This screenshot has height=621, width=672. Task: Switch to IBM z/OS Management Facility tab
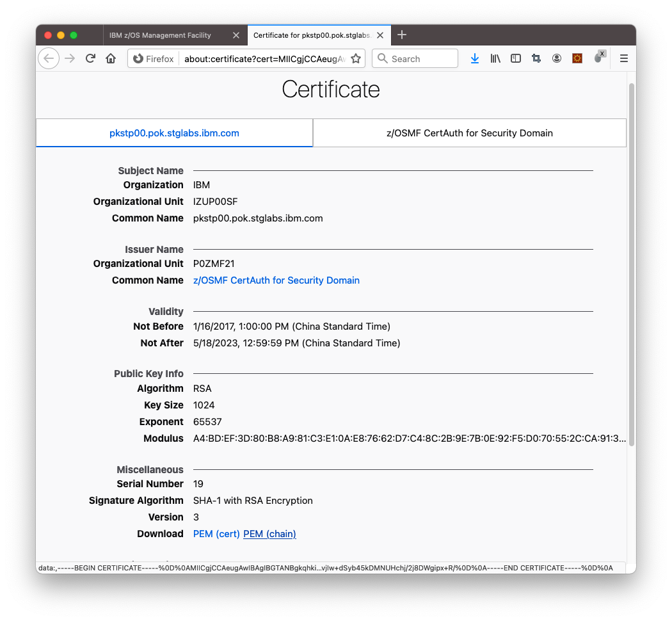175,35
